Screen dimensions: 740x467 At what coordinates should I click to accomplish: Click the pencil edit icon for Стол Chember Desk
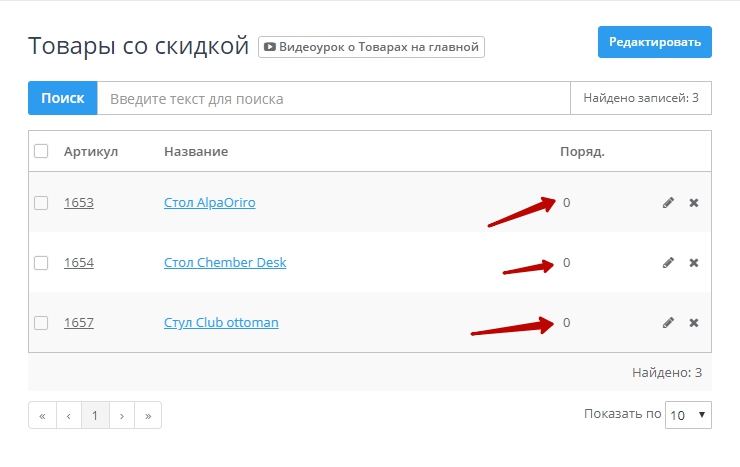668,263
